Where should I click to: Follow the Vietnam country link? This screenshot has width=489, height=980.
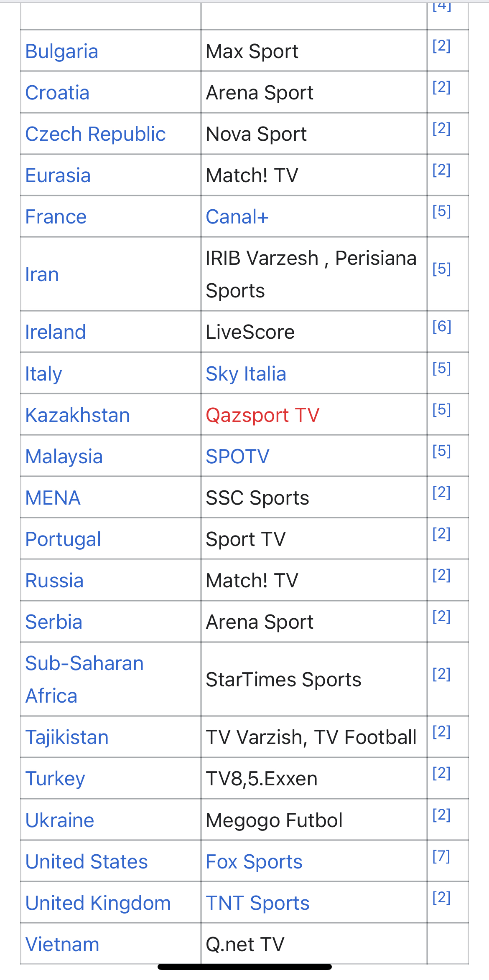click(x=62, y=944)
